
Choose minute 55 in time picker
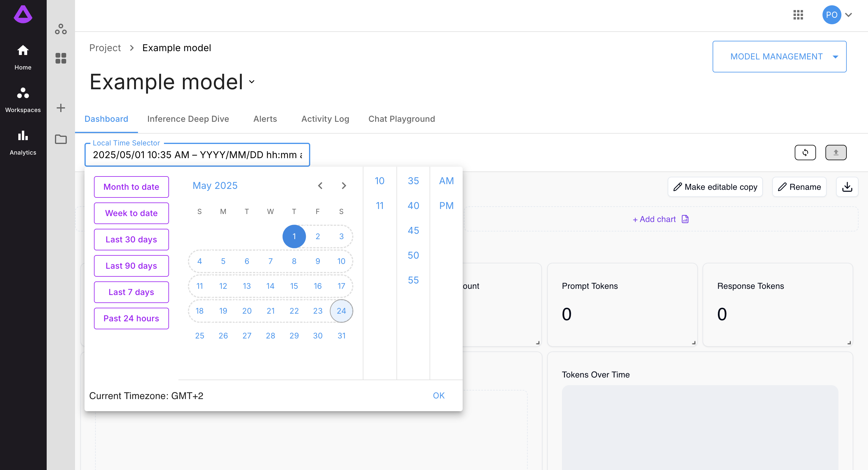click(413, 280)
